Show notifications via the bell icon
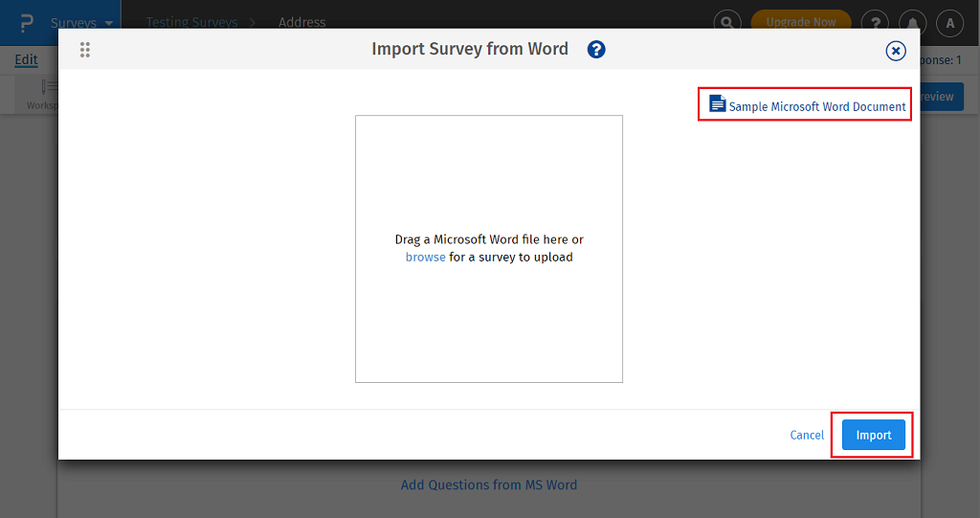Image resolution: width=980 pixels, height=518 pixels. (911, 22)
